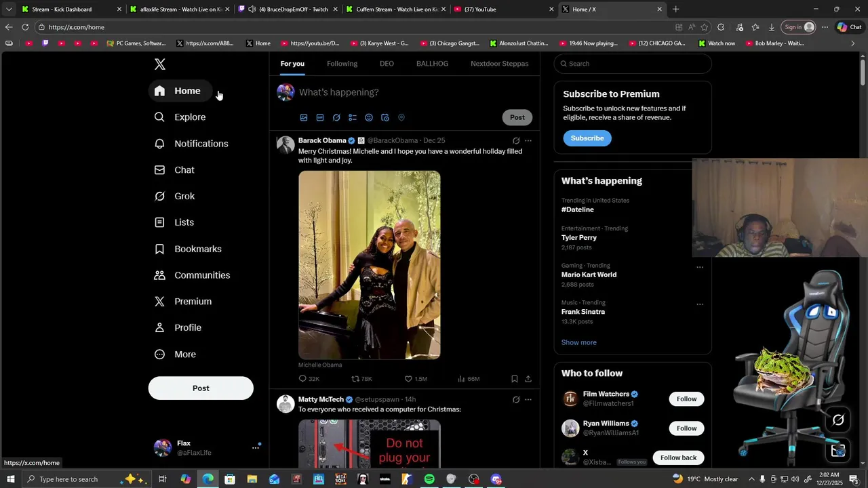Like Barack Obama's post with 1.5M likes
This screenshot has height=488, width=868.
pyautogui.click(x=416, y=379)
